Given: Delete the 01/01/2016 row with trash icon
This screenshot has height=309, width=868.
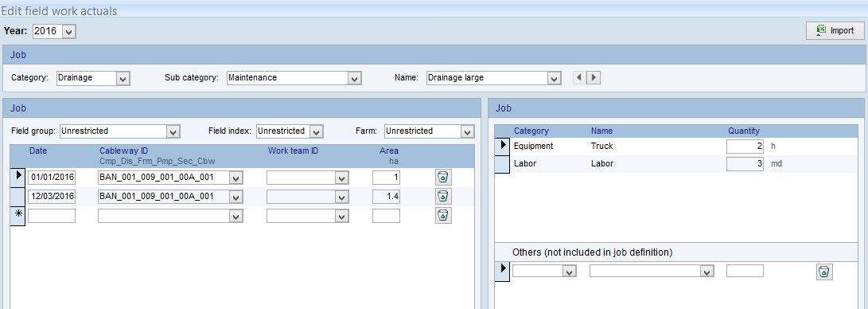Looking at the screenshot, I should click(x=442, y=178).
